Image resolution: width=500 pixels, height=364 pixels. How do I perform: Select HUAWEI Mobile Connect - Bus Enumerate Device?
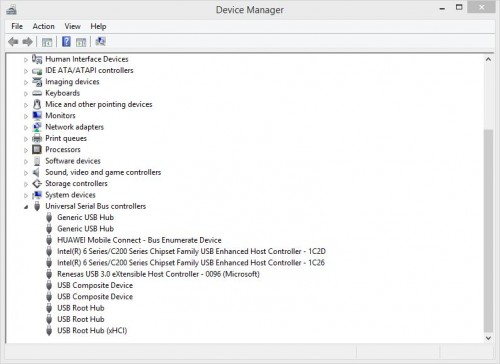coord(139,240)
